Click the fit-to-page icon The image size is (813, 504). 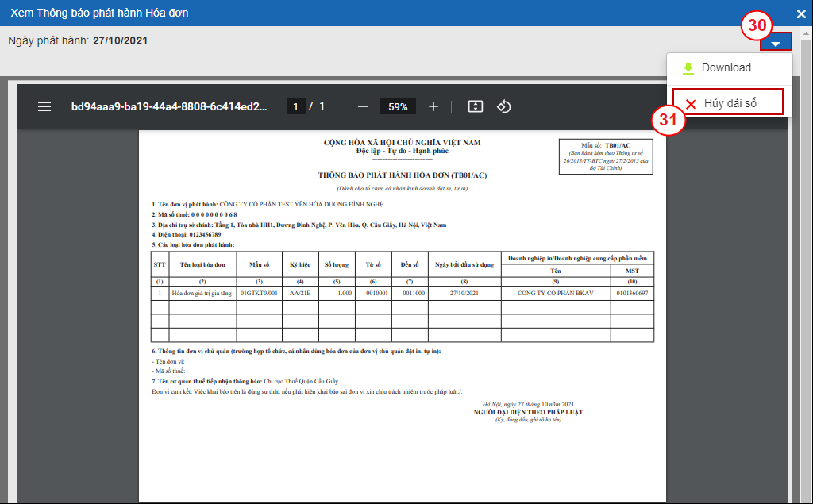pyautogui.click(x=476, y=106)
